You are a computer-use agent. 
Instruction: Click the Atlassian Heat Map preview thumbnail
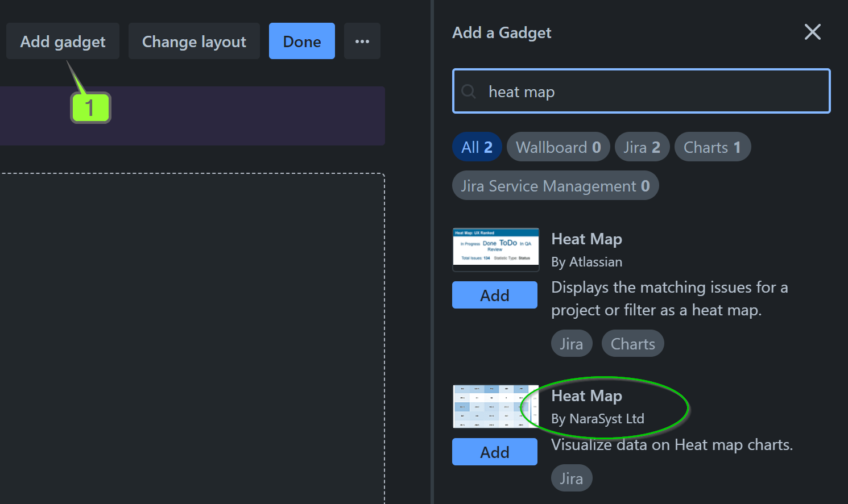495,249
